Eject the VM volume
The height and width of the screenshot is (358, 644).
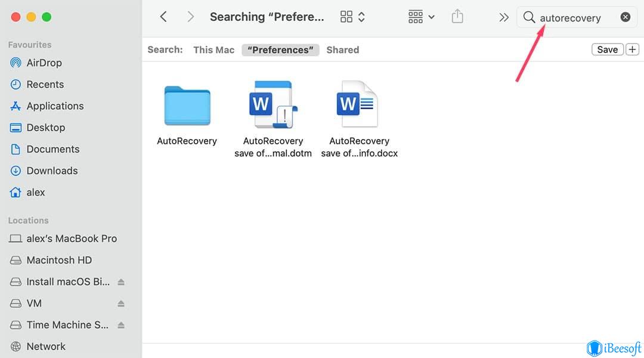click(x=121, y=304)
